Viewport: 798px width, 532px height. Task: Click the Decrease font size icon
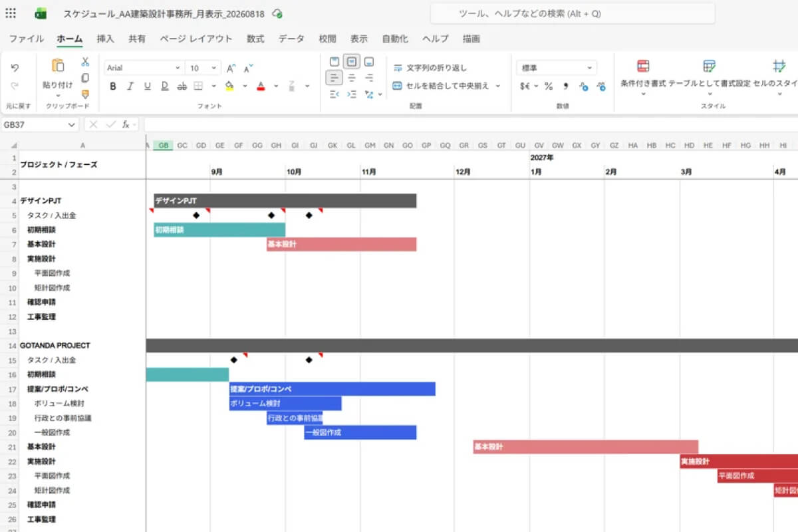(x=248, y=68)
